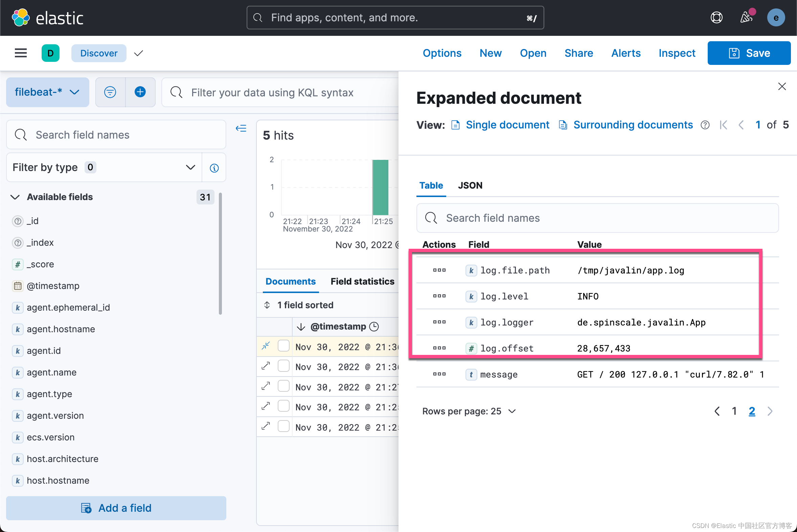The height and width of the screenshot is (532, 797).
Task: Click the add filter plus icon
Action: click(140, 92)
